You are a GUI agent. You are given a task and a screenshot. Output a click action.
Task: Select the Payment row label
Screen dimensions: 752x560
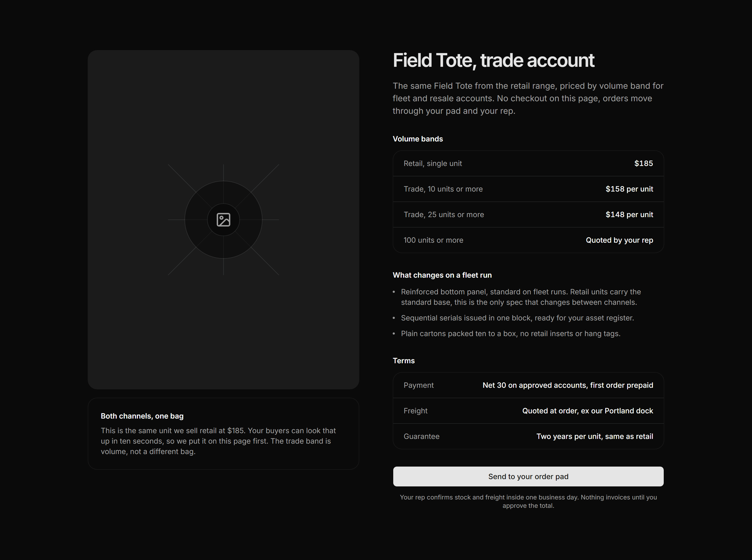[418, 385]
